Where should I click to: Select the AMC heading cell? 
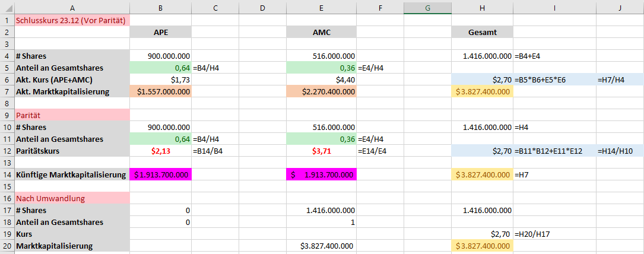(x=321, y=32)
